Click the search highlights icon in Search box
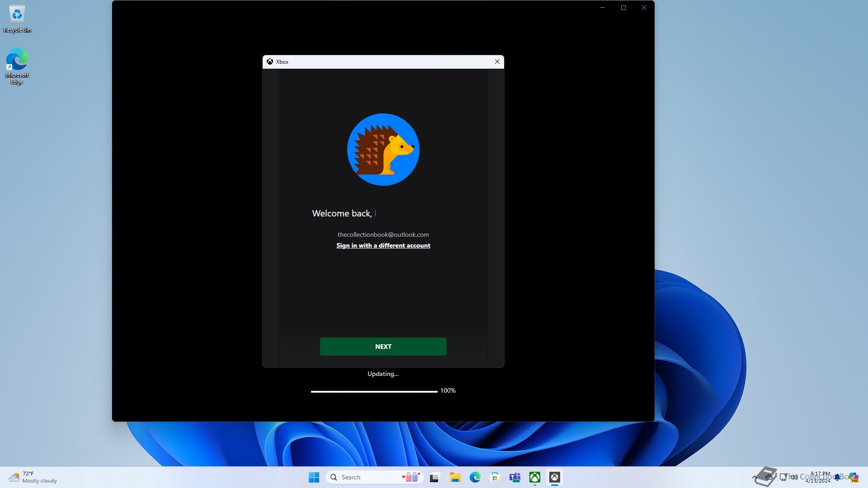Screen dimensions: 868x488 pyautogui.click(x=411, y=477)
